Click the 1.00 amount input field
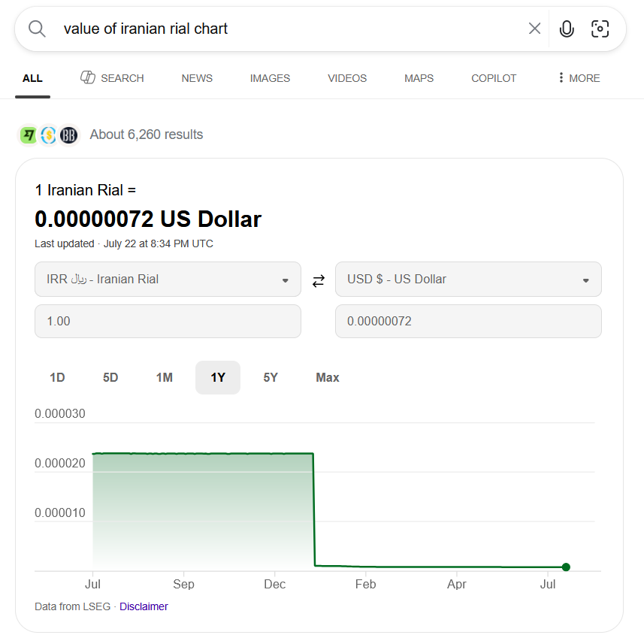The image size is (644, 644). pos(168,321)
